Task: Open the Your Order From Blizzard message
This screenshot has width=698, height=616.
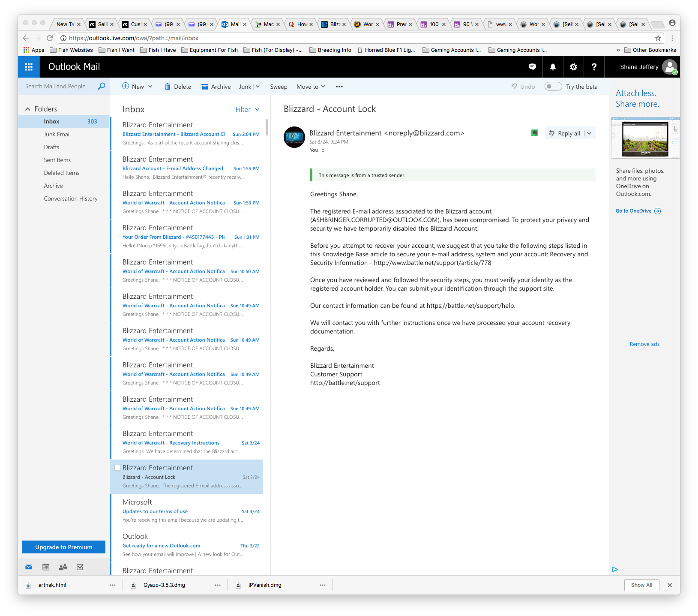Action: click(187, 237)
